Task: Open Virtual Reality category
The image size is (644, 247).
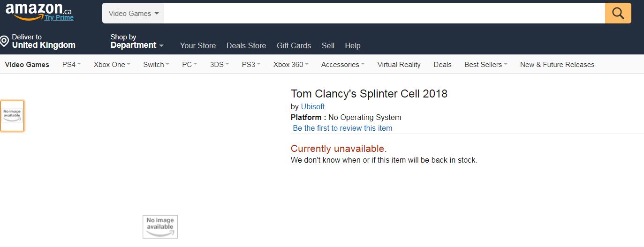Action: coord(399,65)
